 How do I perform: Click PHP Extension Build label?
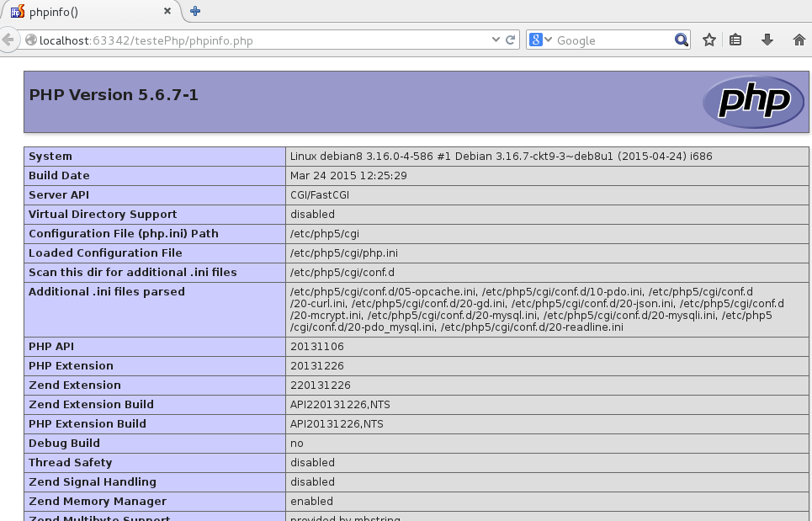pyautogui.click(x=88, y=423)
